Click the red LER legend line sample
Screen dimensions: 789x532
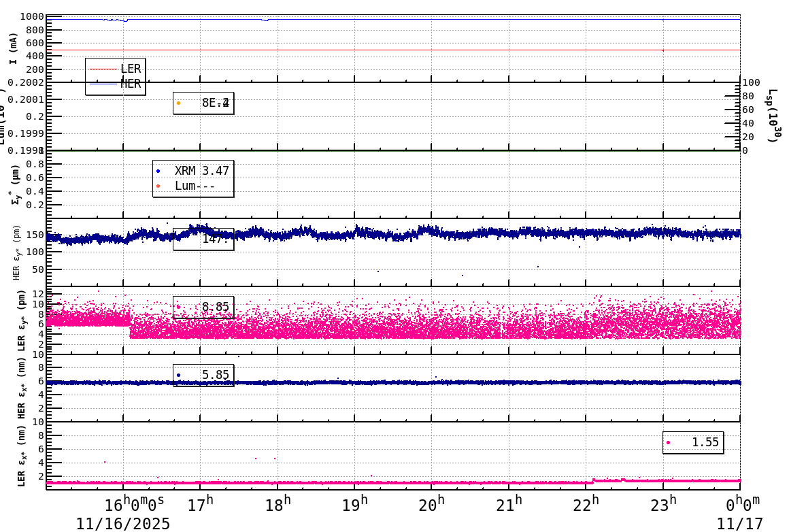tap(103, 69)
